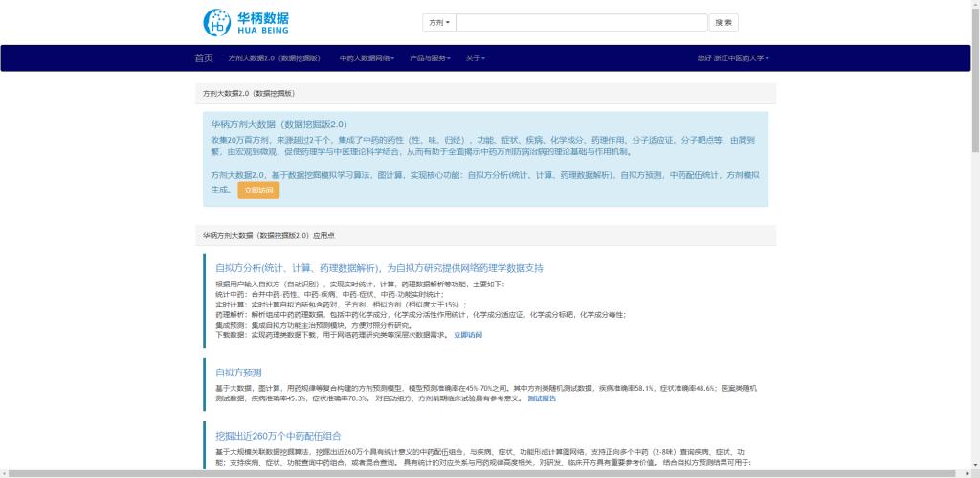Open the 浙江中医药大学 user dropdown
980x478 pixels.
pyautogui.click(x=732, y=58)
